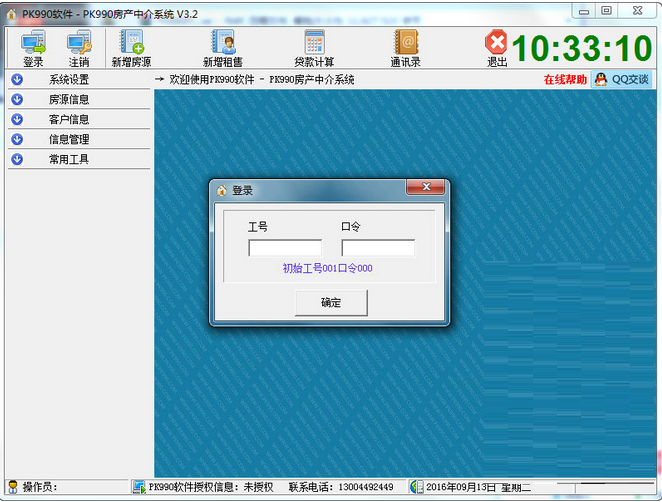Open the 常用工具 menu section
The width and height of the screenshot is (662, 502).
point(79,159)
